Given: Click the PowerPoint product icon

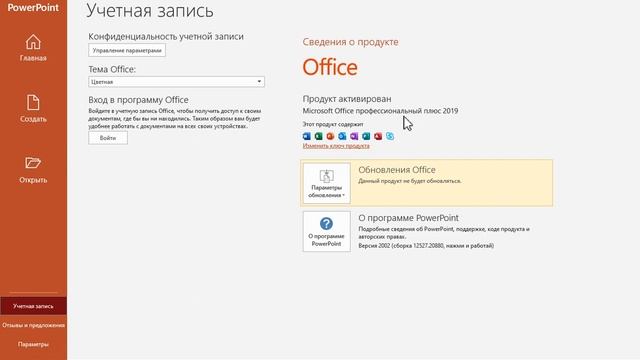Looking at the screenshot, I should point(330,136).
